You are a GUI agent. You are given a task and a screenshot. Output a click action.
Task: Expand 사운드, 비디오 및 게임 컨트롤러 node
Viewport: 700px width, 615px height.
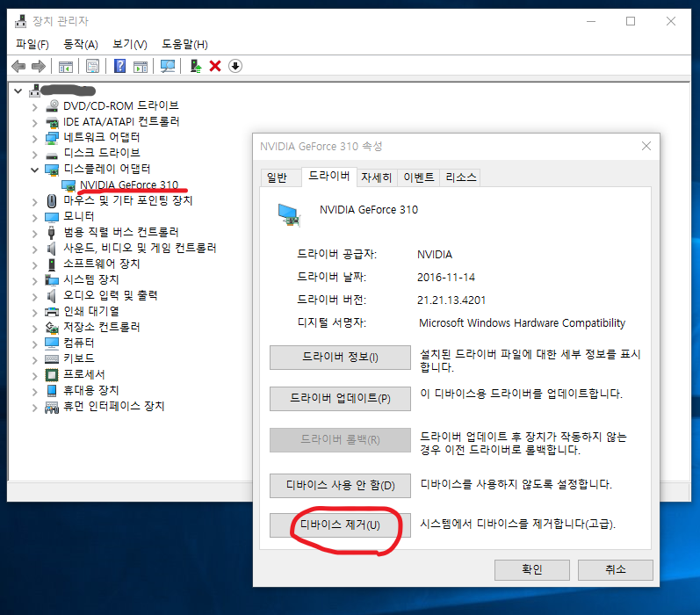click(35, 250)
